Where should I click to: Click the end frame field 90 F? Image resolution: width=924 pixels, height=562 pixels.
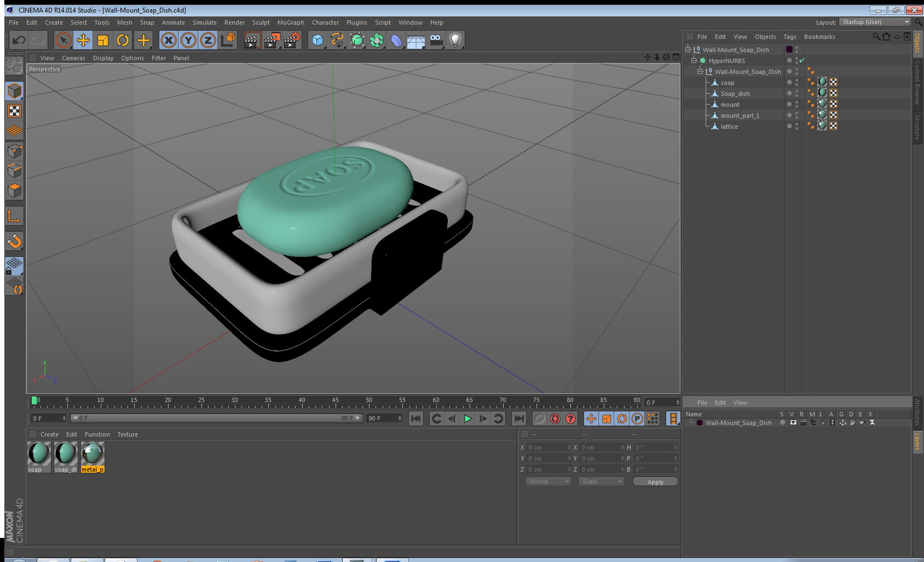tap(384, 418)
